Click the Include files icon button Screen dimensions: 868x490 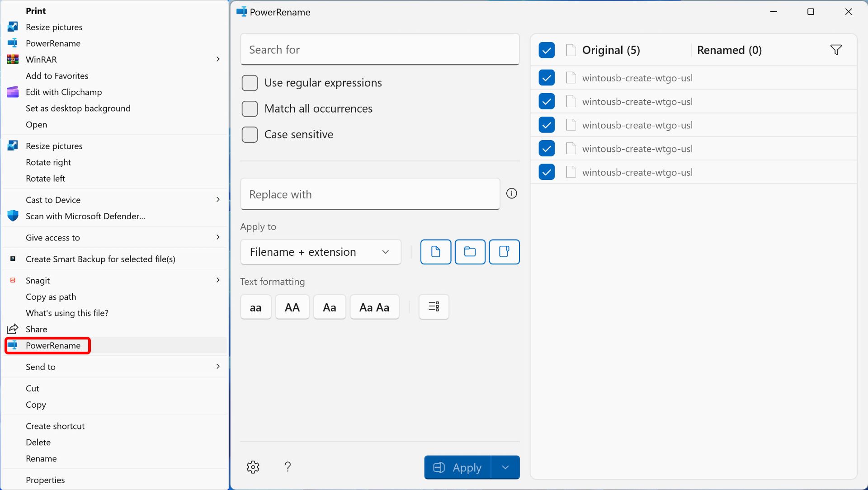435,252
